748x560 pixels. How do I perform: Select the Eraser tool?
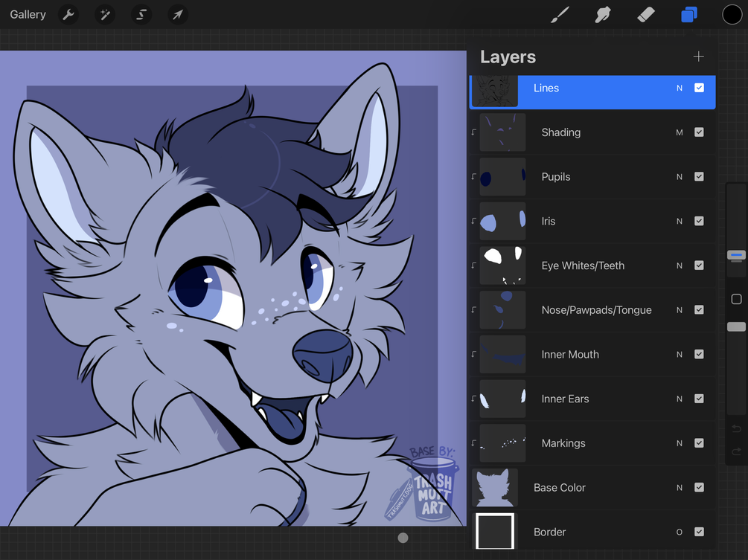coord(646,15)
